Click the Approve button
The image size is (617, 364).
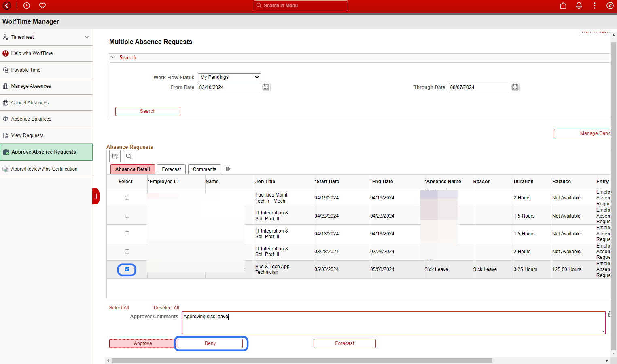(x=143, y=343)
